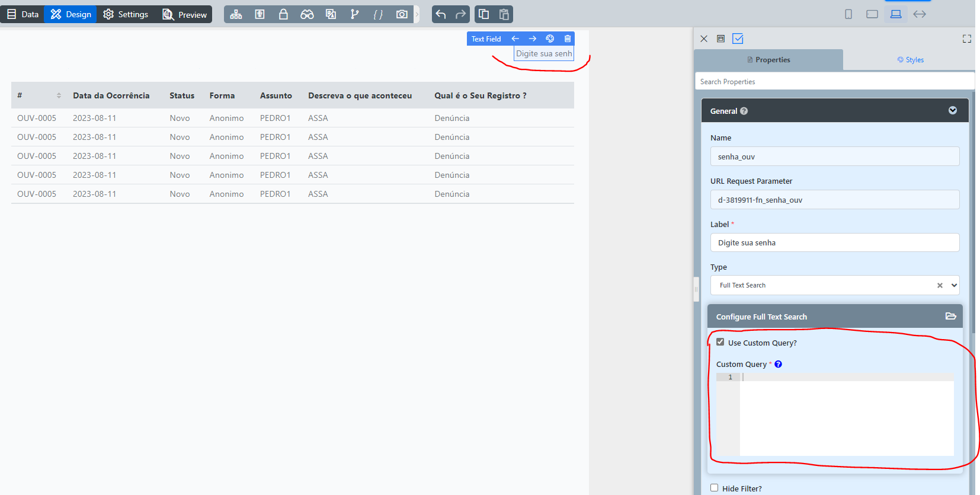Switch to mobile phone viewport preview
The image size is (980, 495).
tap(848, 14)
